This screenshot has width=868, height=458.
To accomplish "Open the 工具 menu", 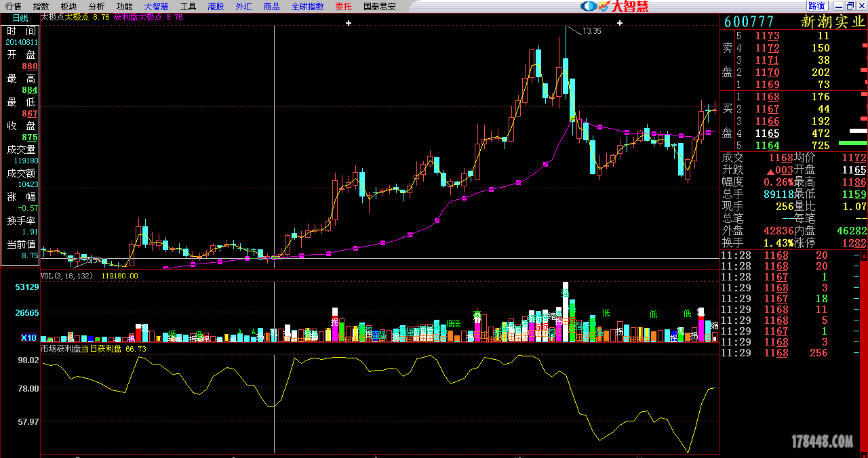I will pos(188,6).
